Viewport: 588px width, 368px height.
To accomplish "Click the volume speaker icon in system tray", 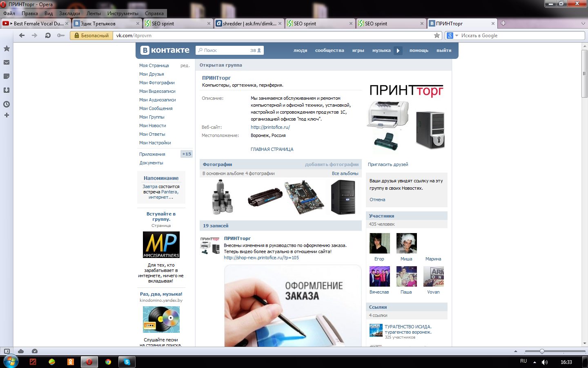I will (x=545, y=362).
